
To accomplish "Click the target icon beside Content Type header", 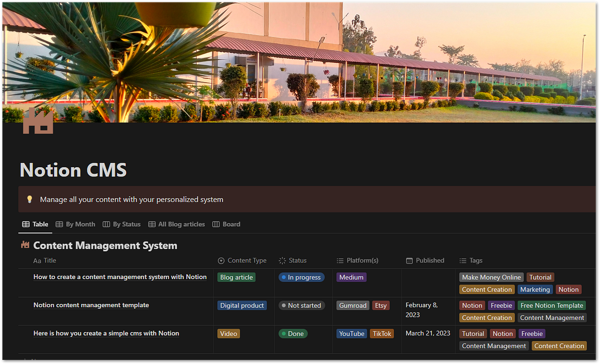I will click(x=220, y=260).
